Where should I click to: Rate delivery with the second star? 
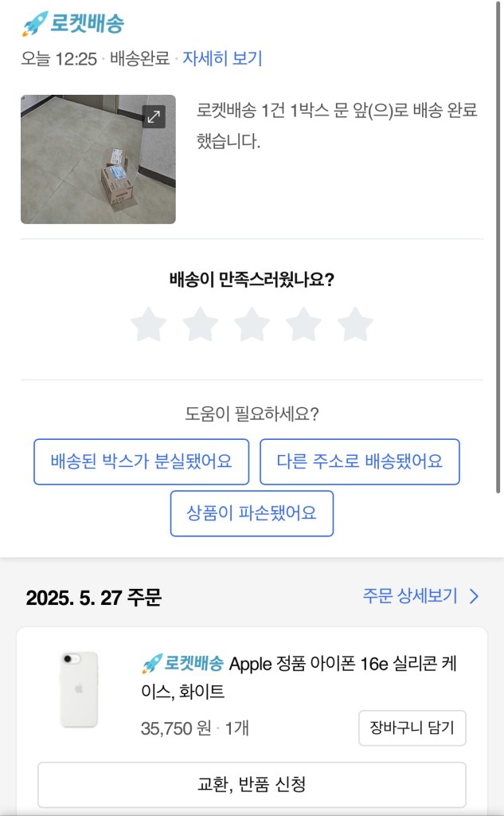click(x=200, y=325)
